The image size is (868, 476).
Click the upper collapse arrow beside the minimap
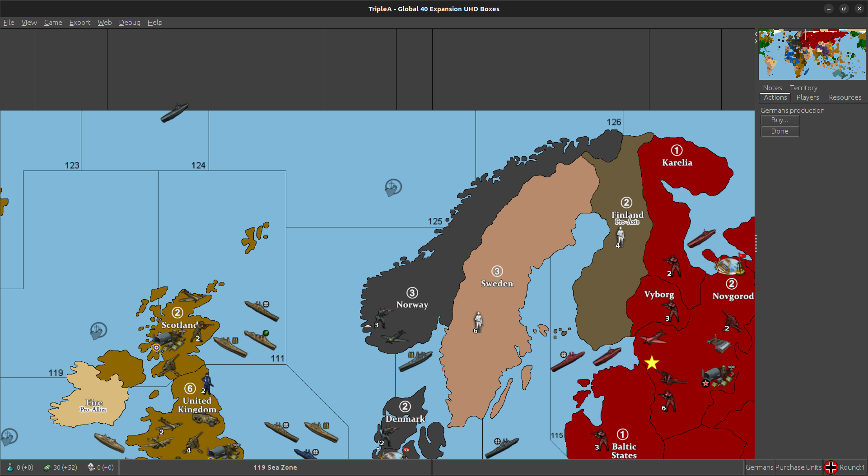click(x=756, y=34)
